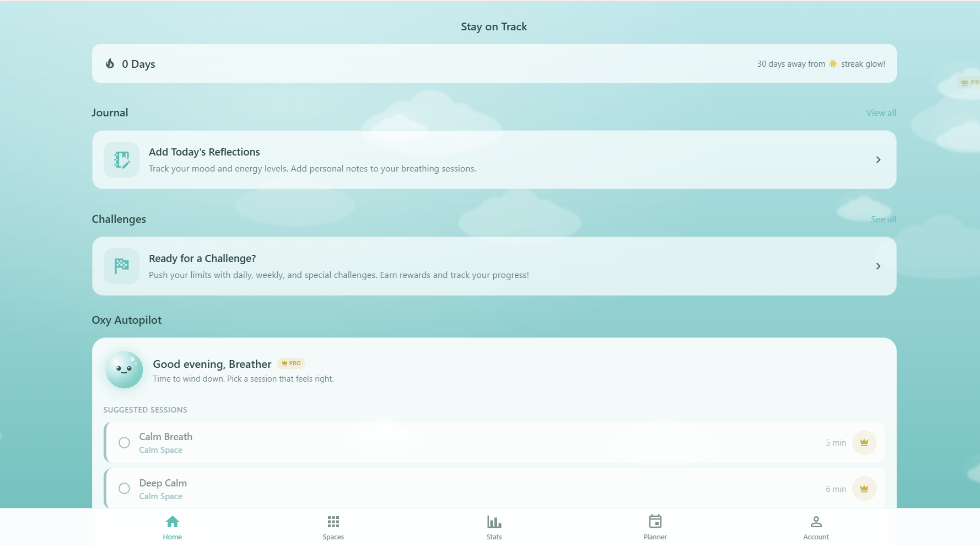Open See all challenges

pyautogui.click(x=883, y=219)
